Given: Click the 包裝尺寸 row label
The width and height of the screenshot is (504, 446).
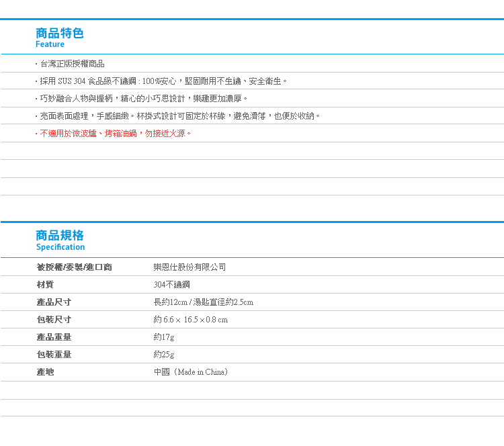Looking at the screenshot, I should coord(54,320).
